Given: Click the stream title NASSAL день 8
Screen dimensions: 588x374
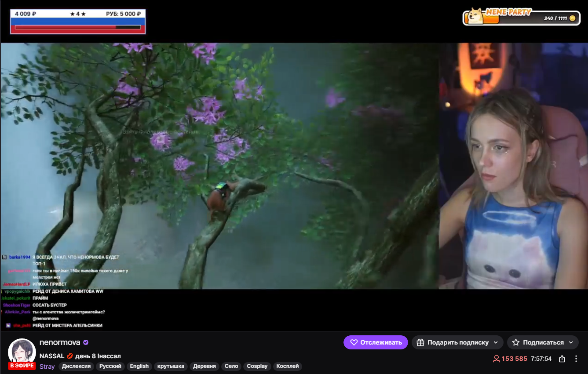Looking at the screenshot, I should 80,356.
